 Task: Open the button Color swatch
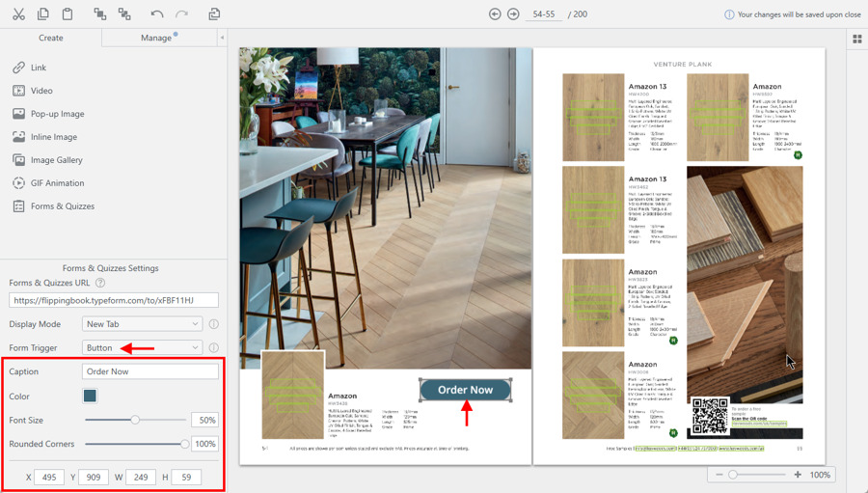(x=90, y=396)
